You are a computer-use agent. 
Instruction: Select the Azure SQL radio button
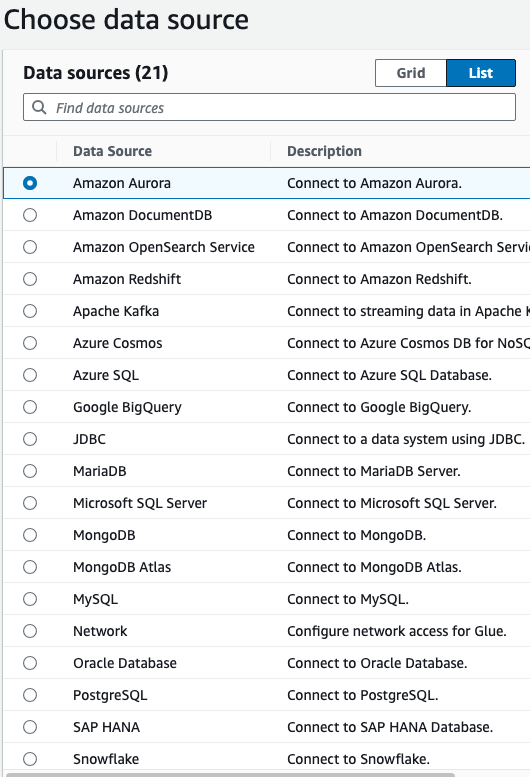point(30,375)
